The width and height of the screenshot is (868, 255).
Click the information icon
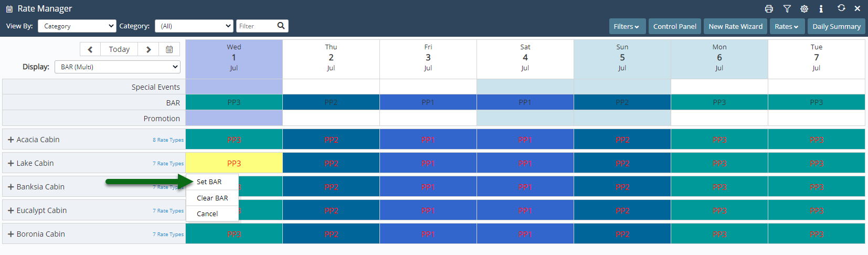(x=821, y=8)
